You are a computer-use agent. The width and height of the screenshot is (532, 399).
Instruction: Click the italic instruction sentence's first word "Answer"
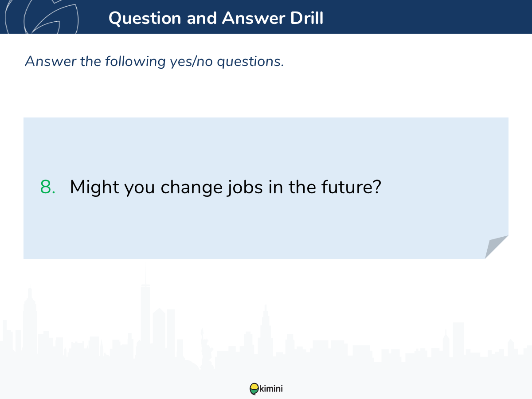click(x=51, y=61)
